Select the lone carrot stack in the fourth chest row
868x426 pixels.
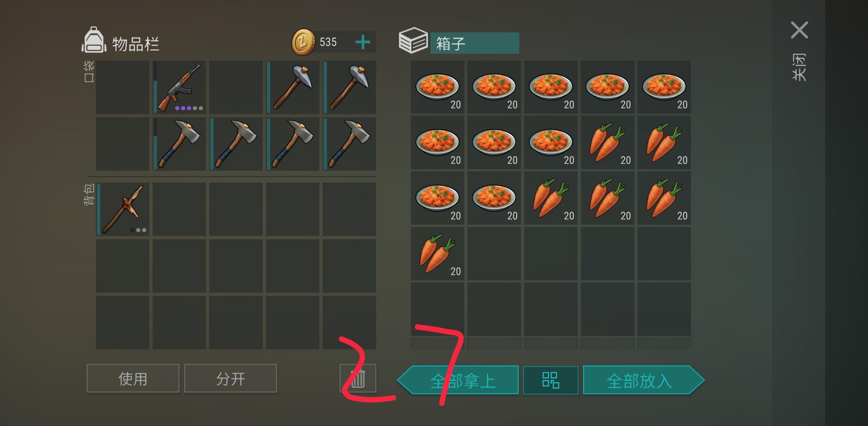pos(438,254)
